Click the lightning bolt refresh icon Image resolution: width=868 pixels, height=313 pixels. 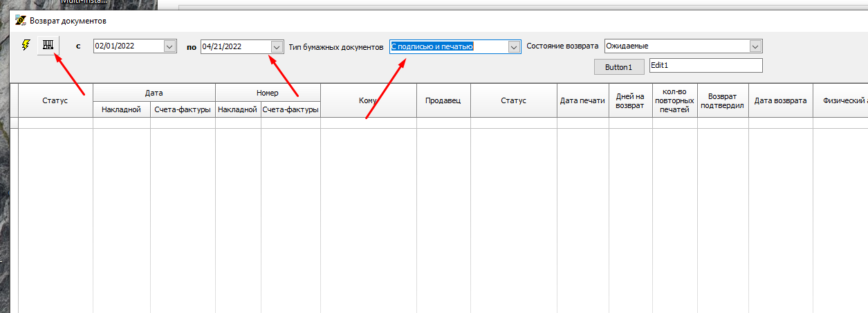26,45
